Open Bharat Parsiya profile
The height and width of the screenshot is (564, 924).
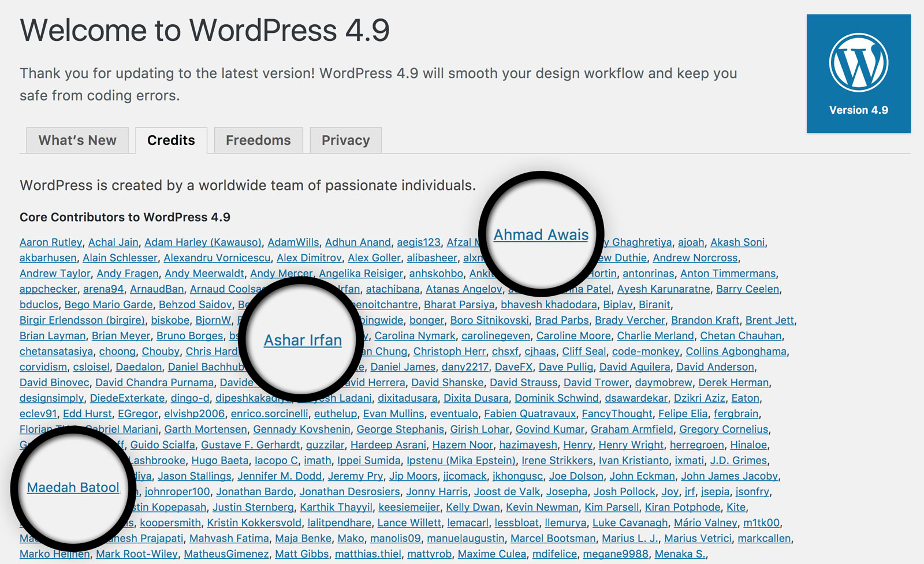(x=459, y=305)
